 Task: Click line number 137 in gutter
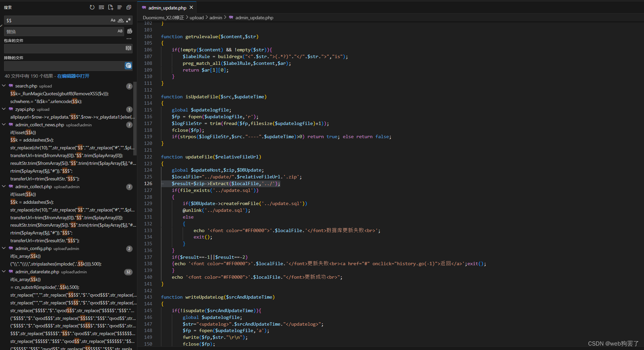148,257
